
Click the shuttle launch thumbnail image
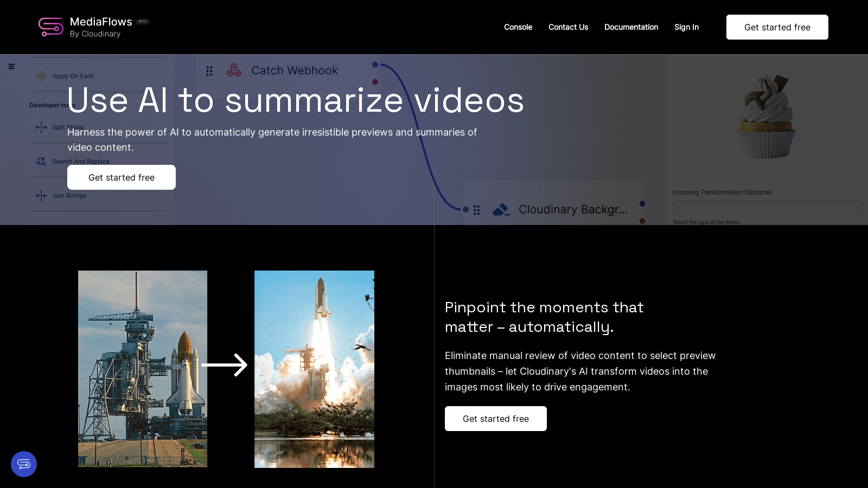pos(314,369)
